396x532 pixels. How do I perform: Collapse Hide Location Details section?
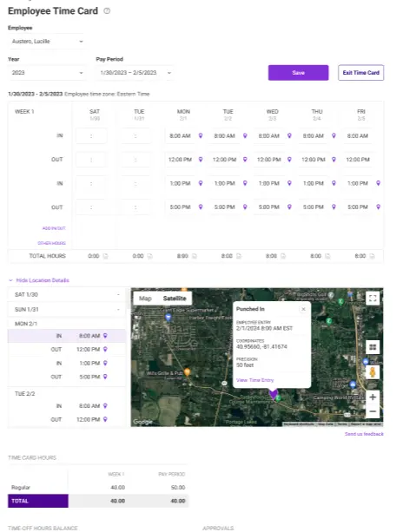39,280
